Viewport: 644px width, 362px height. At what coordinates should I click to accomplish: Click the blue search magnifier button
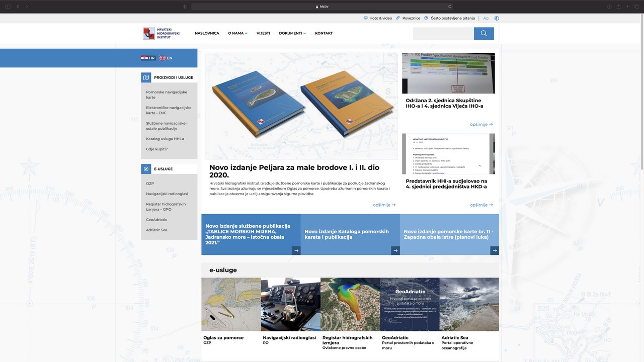click(x=484, y=34)
